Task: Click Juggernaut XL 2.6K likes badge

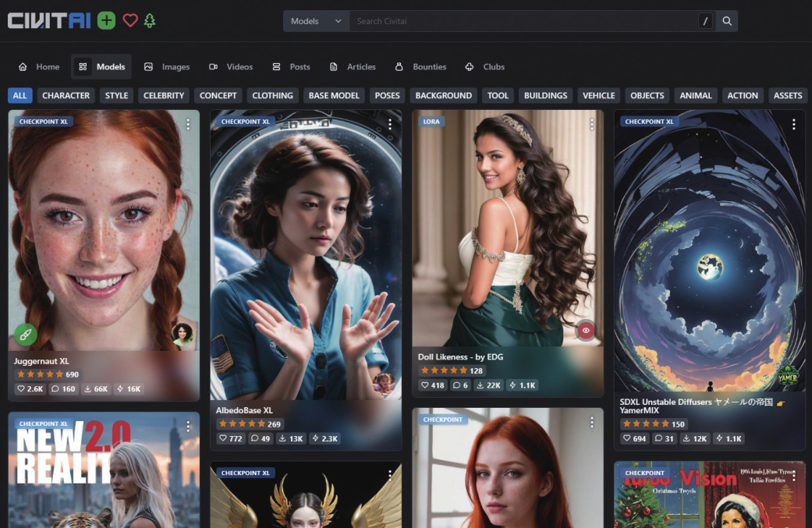Action: [30, 388]
